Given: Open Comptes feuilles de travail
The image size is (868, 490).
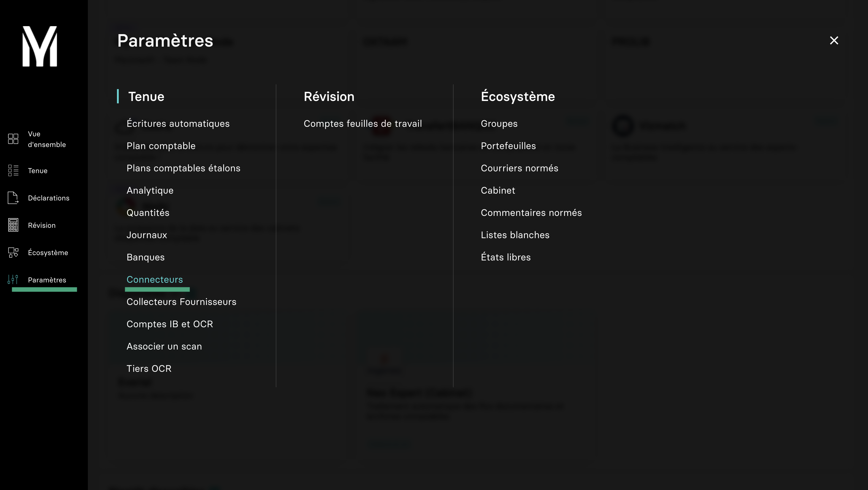Looking at the screenshot, I should (362, 124).
